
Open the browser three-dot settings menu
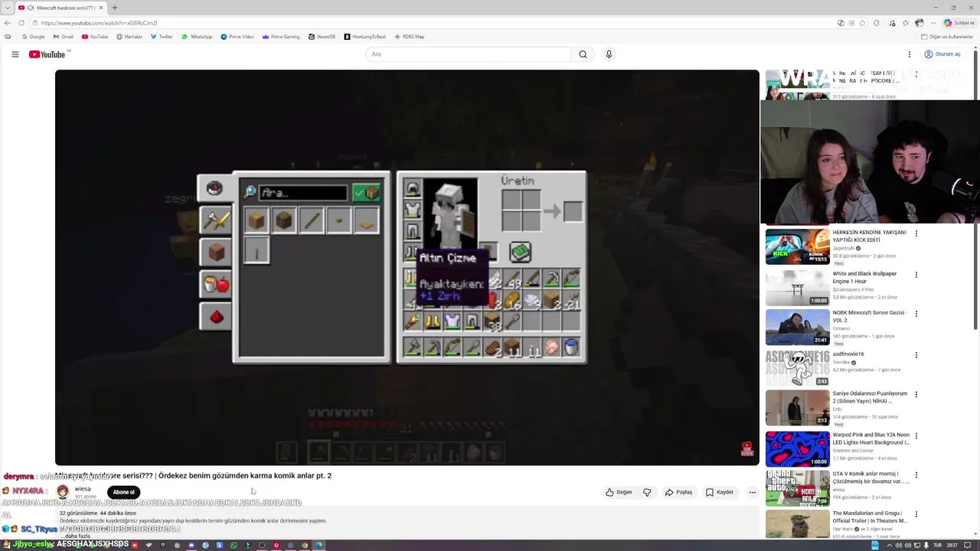pyautogui.click(x=933, y=23)
